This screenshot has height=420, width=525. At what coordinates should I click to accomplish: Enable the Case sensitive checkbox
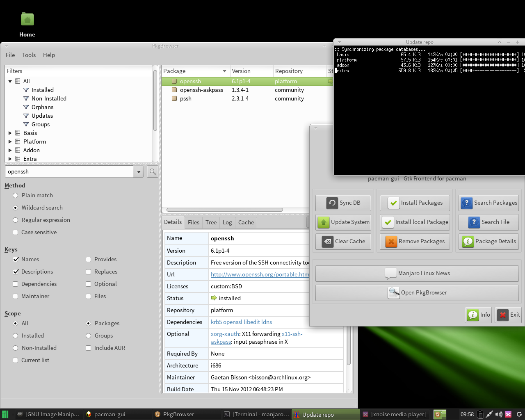point(16,233)
